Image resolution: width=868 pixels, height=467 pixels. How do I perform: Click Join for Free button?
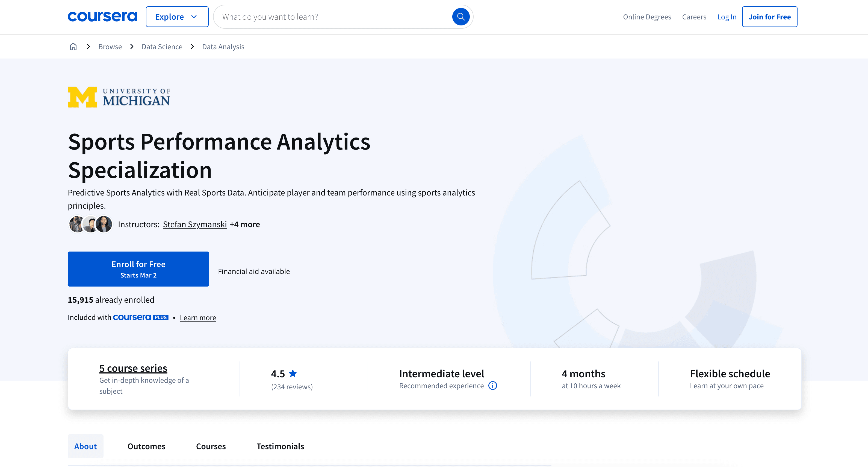[x=770, y=16]
